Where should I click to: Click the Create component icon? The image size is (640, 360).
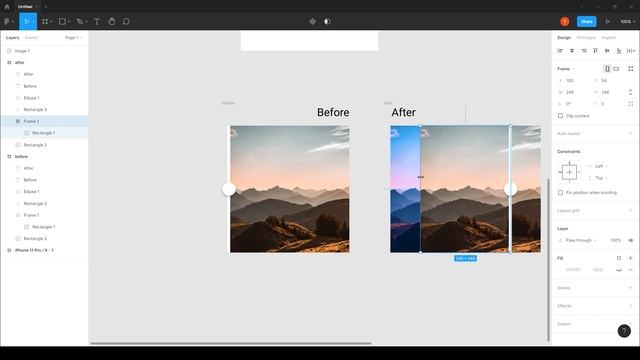coord(313,22)
